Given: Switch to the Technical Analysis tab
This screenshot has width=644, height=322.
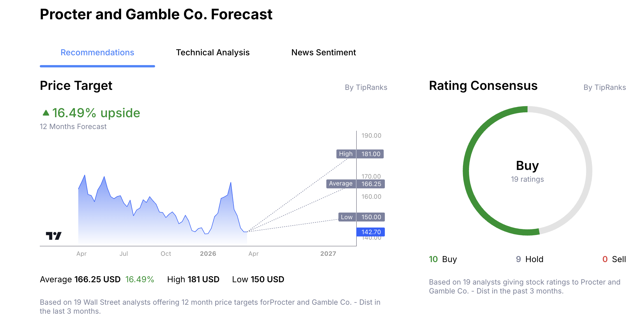Looking at the screenshot, I should [x=213, y=52].
